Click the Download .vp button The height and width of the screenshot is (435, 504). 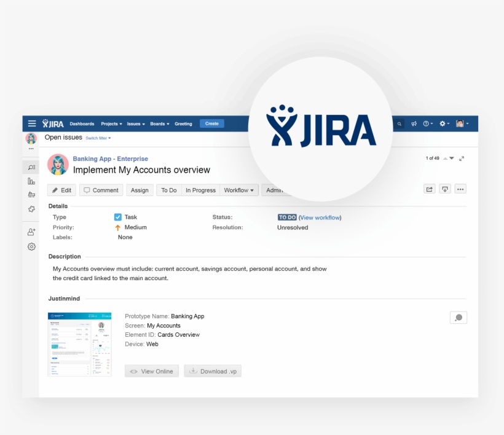pyautogui.click(x=213, y=371)
